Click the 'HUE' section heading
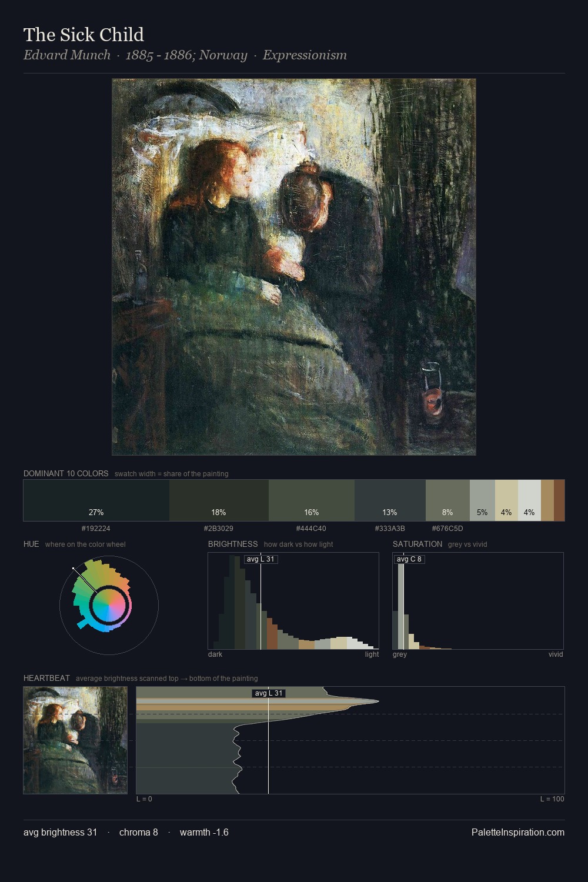Screen dimensions: 588x882 [x=31, y=544]
